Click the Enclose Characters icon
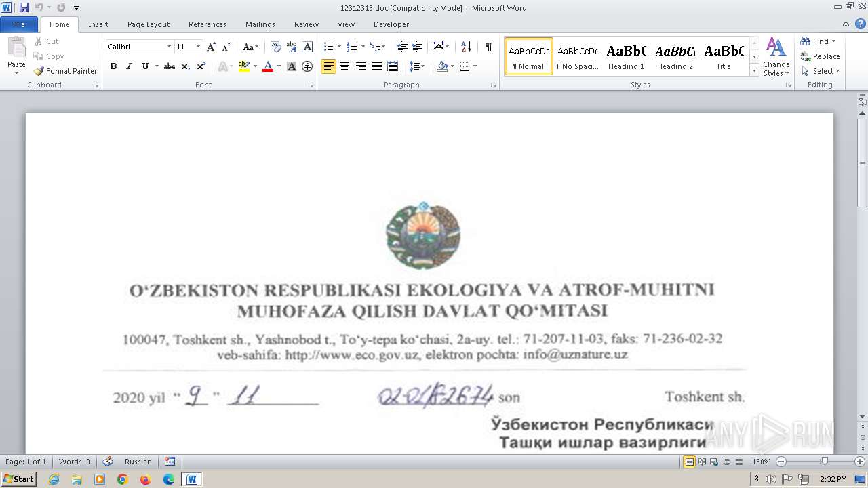Image resolution: width=868 pixels, height=488 pixels. point(307,66)
